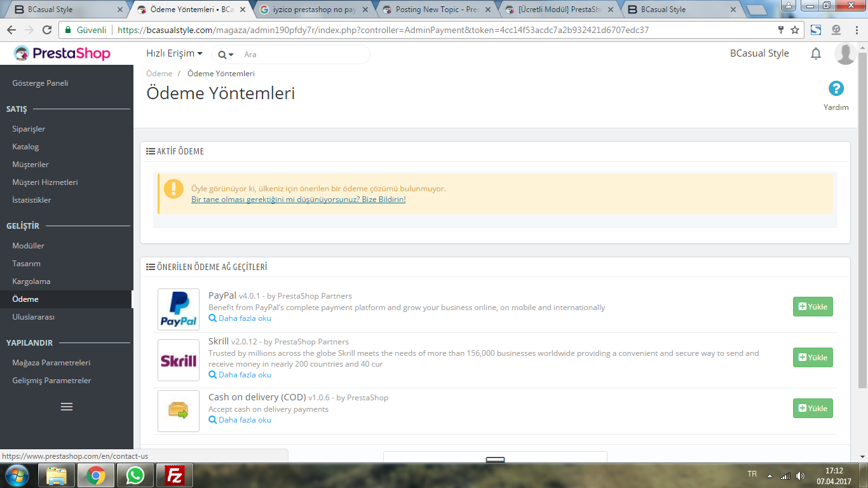This screenshot has width=868, height=488.
Task: Open a new Chrome tab
Action: click(756, 10)
